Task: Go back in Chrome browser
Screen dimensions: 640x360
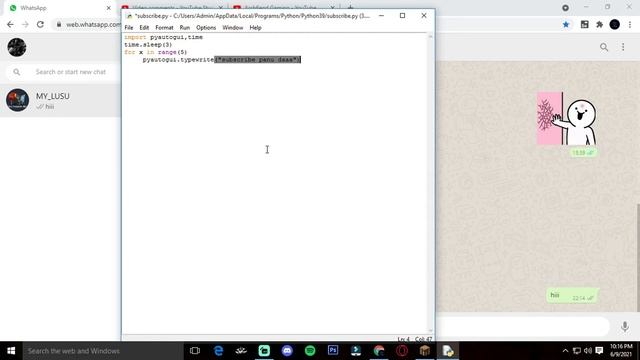Action: [10, 24]
